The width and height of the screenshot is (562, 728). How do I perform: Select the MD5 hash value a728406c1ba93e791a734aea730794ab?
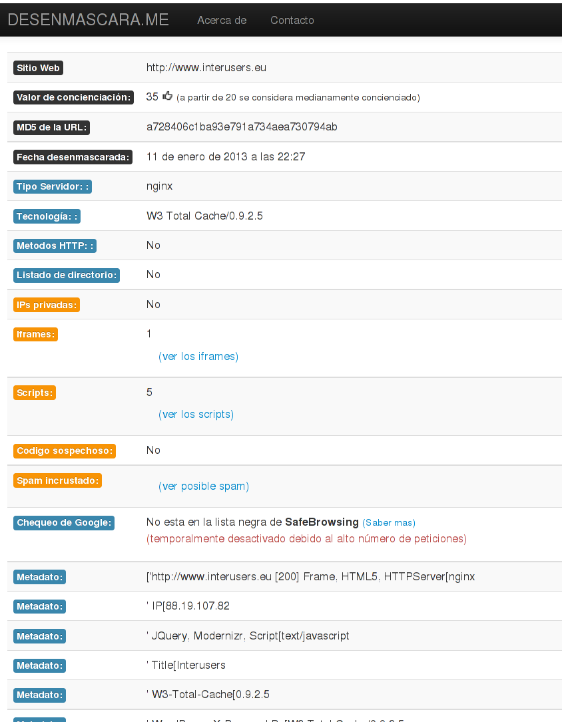pos(242,126)
